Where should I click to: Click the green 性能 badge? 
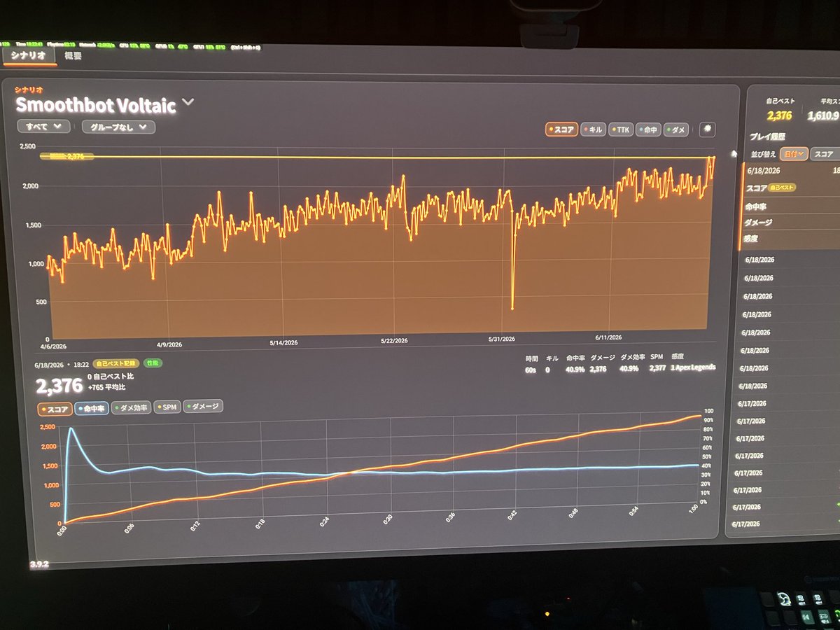[151, 363]
